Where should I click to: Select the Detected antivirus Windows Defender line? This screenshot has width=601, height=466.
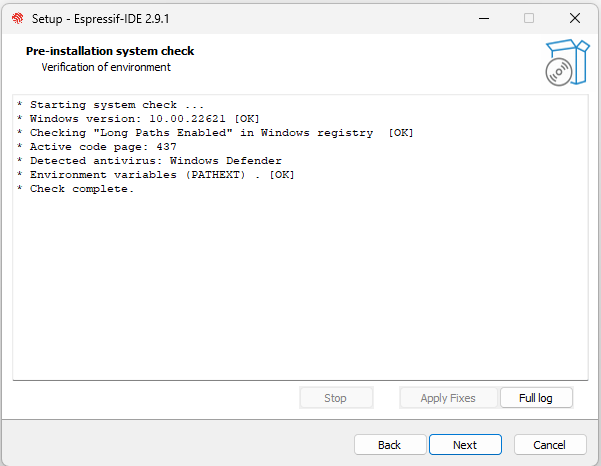tap(149, 161)
